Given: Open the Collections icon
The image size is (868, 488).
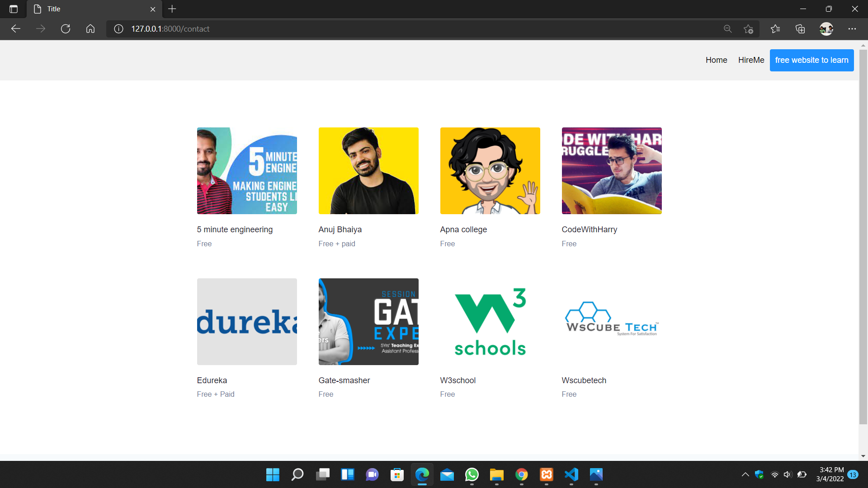Looking at the screenshot, I should tap(800, 29).
